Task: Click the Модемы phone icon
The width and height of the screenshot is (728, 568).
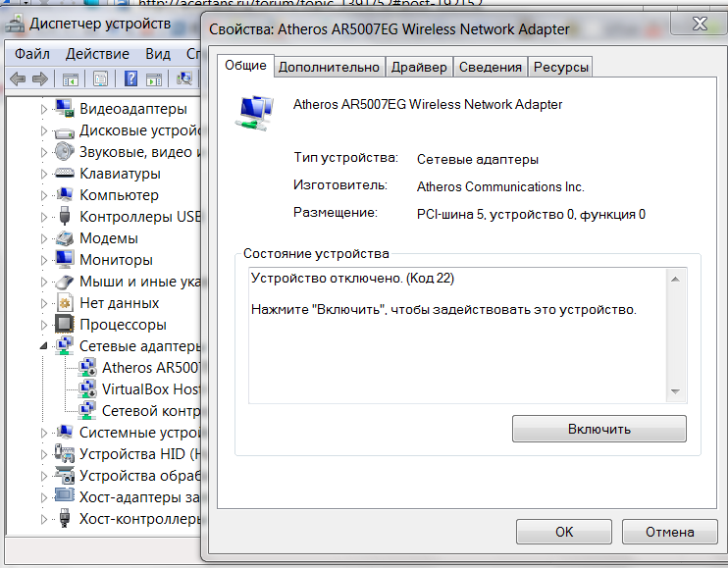Action: coord(65,238)
